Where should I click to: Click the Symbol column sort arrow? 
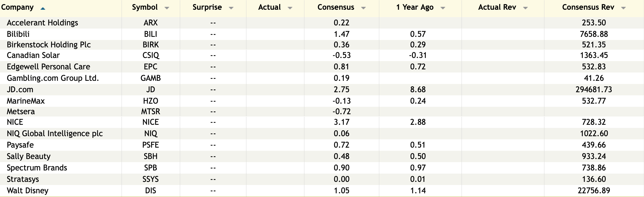[167, 8]
